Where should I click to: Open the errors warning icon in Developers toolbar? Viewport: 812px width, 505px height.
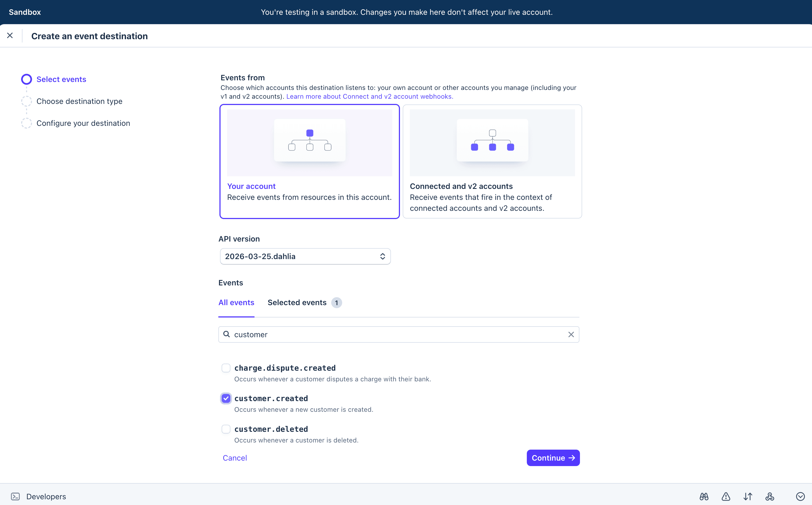point(725,496)
